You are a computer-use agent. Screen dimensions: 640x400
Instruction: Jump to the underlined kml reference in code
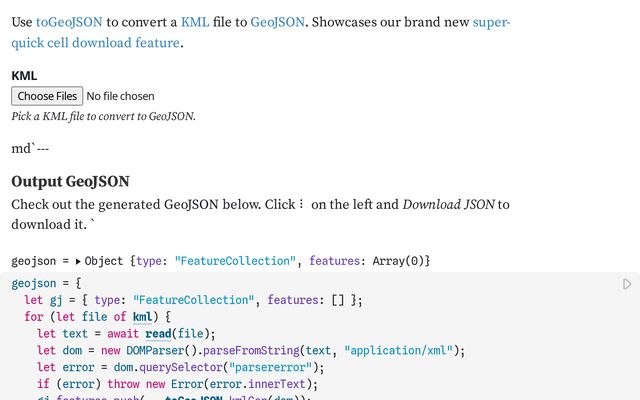(142, 317)
